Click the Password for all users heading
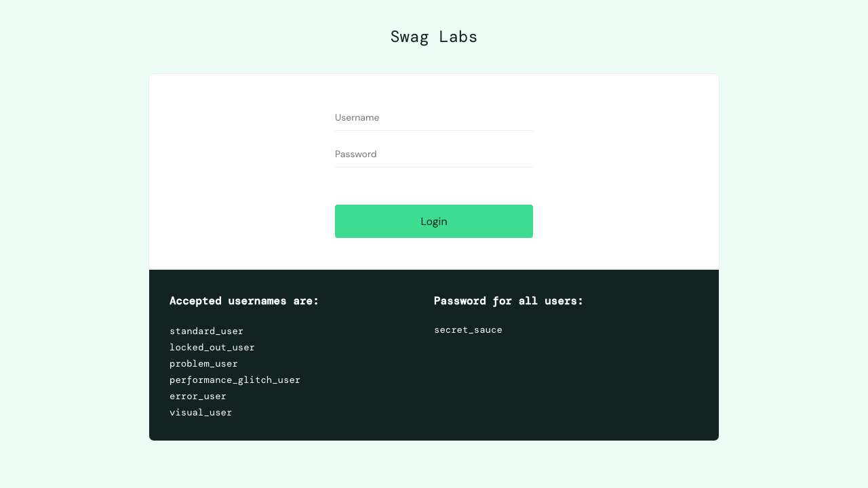The image size is (868, 488). pos(509,301)
